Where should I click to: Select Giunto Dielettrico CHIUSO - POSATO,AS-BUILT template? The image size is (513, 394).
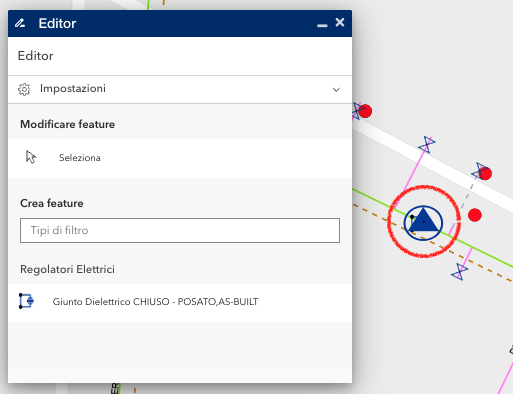pos(180,303)
